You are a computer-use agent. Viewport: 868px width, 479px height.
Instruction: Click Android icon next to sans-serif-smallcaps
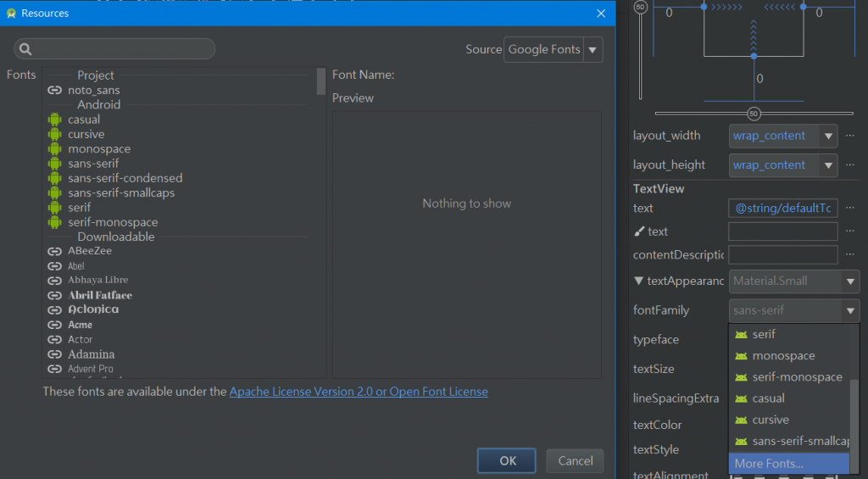point(54,192)
